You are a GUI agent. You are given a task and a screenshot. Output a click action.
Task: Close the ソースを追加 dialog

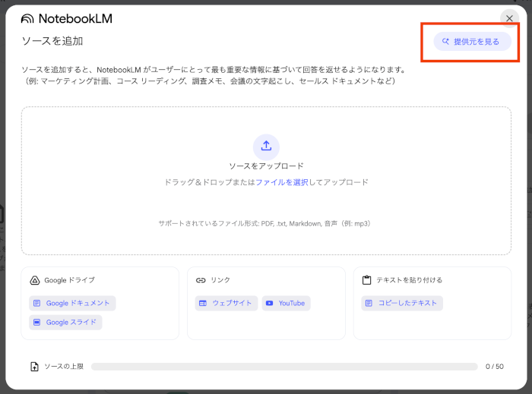[x=509, y=18]
